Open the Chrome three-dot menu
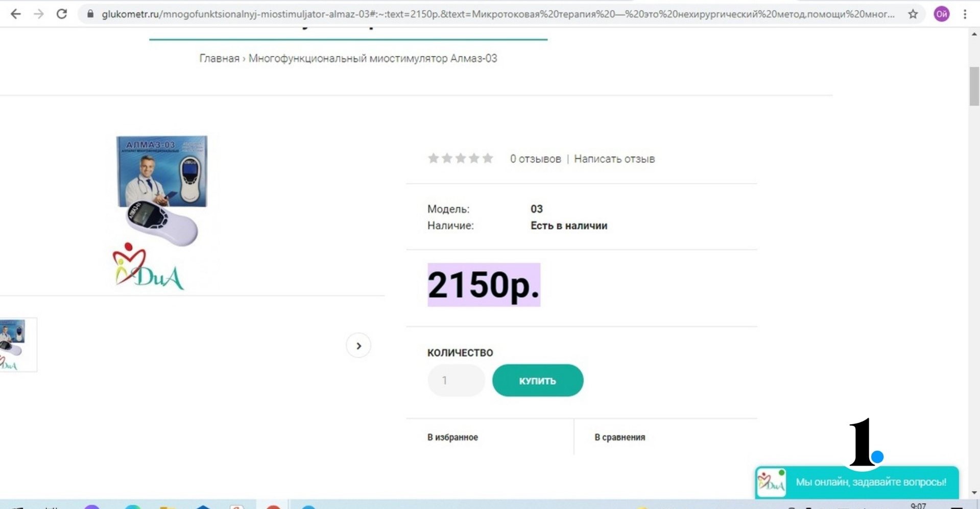This screenshot has width=980, height=509. [x=965, y=14]
